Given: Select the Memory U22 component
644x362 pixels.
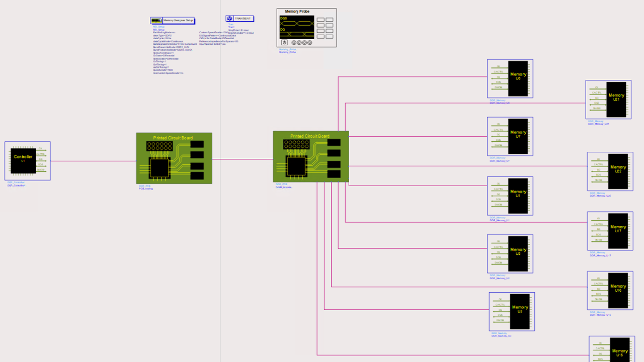Looking at the screenshot, I should pyautogui.click(x=618, y=171).
